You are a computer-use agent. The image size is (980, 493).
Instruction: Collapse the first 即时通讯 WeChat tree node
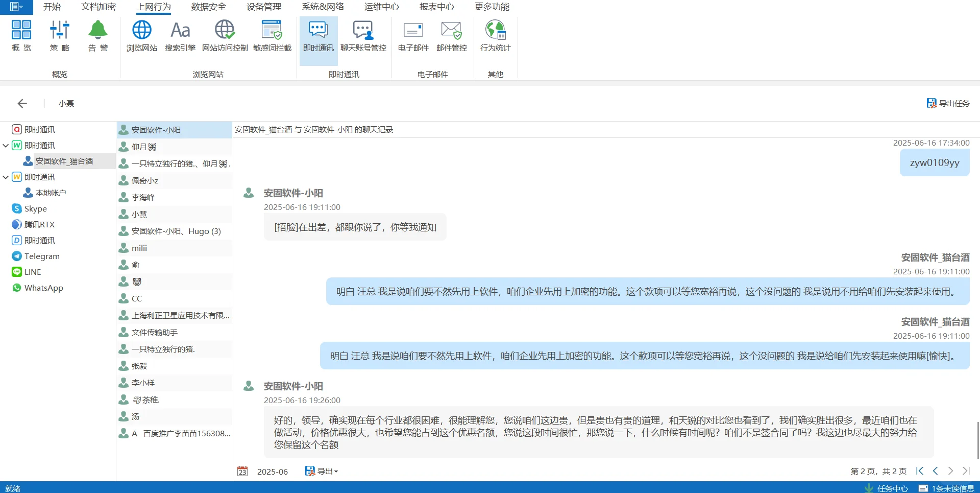[x=6, y=145]
